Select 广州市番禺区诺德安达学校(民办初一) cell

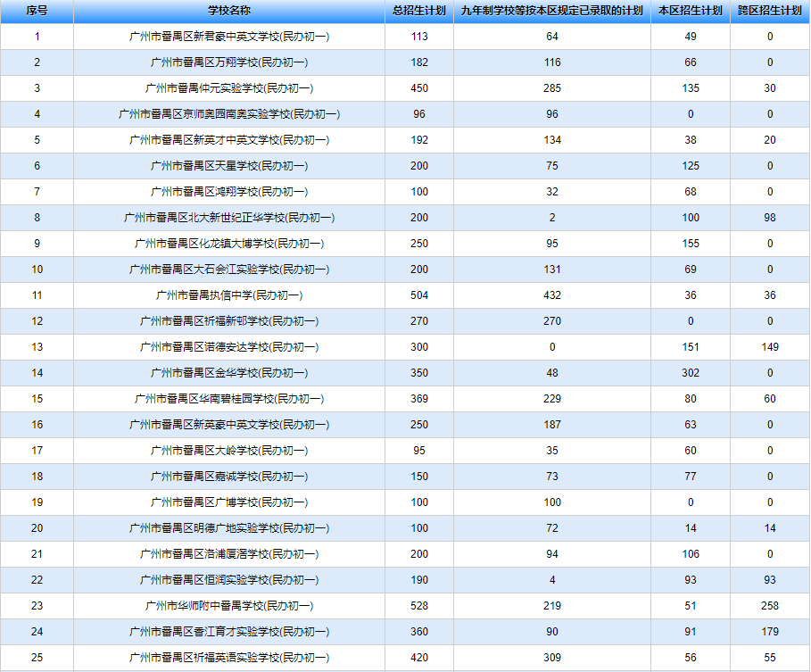coord(229,347)
